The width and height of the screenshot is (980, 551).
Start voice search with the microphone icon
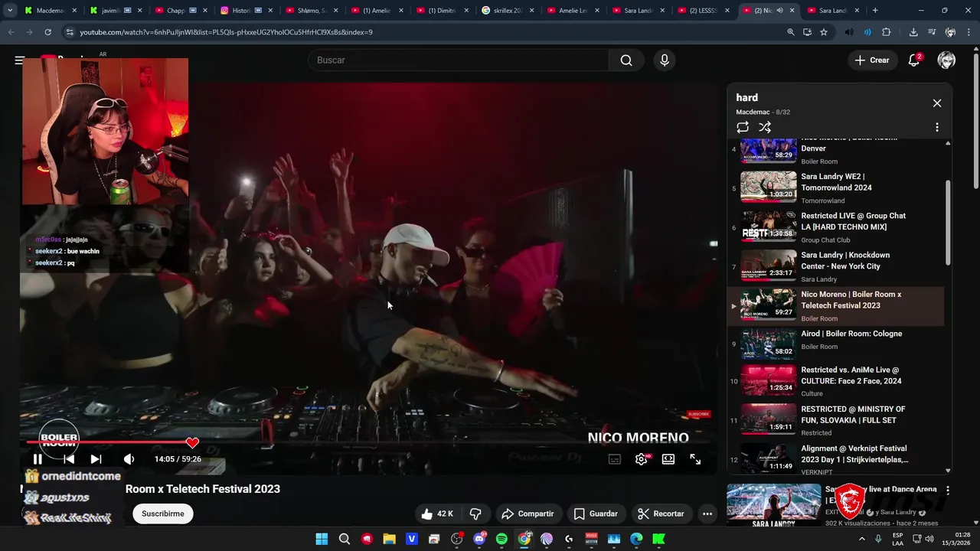665,60
